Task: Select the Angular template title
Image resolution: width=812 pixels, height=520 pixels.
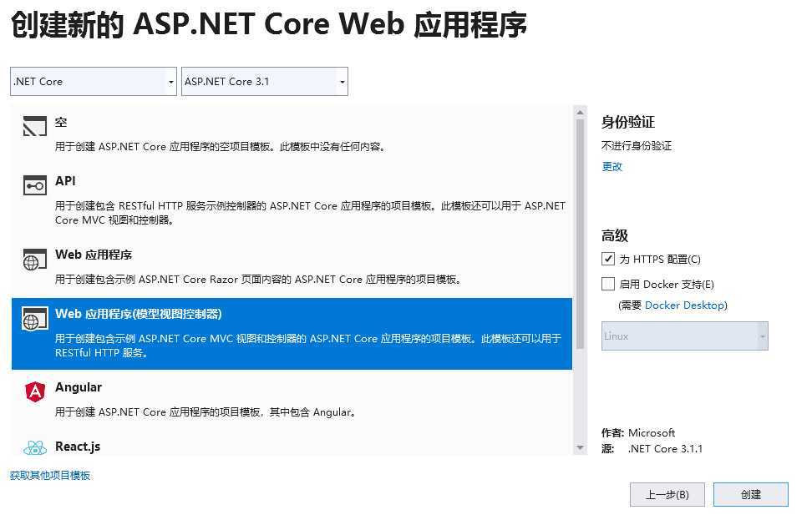Action: 79,387
